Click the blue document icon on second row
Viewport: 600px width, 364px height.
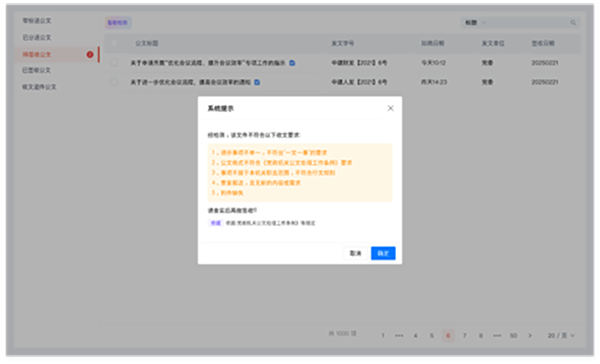257,82
